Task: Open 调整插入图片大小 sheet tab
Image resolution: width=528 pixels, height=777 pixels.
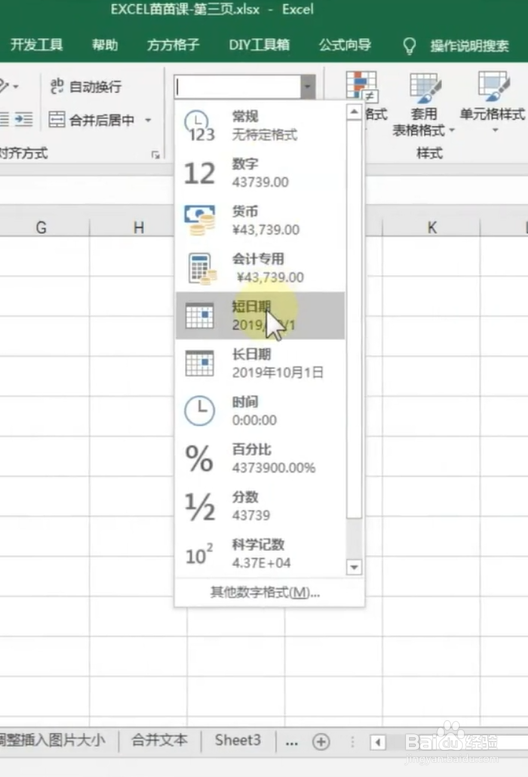Action: 53,740
